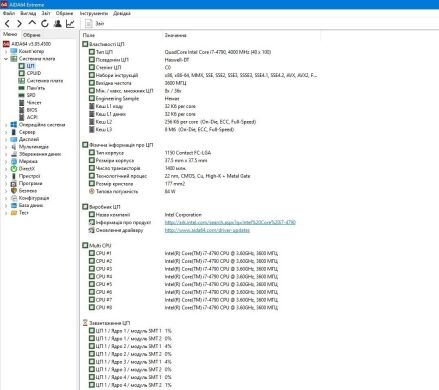The image size is (439, 390).
Task: Open the Вигляд menu
Action: click(x=28, y=13)
